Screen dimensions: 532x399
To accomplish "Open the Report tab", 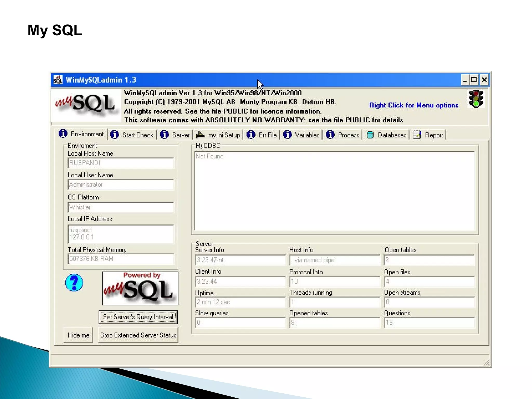I will (x=428, y=135).
